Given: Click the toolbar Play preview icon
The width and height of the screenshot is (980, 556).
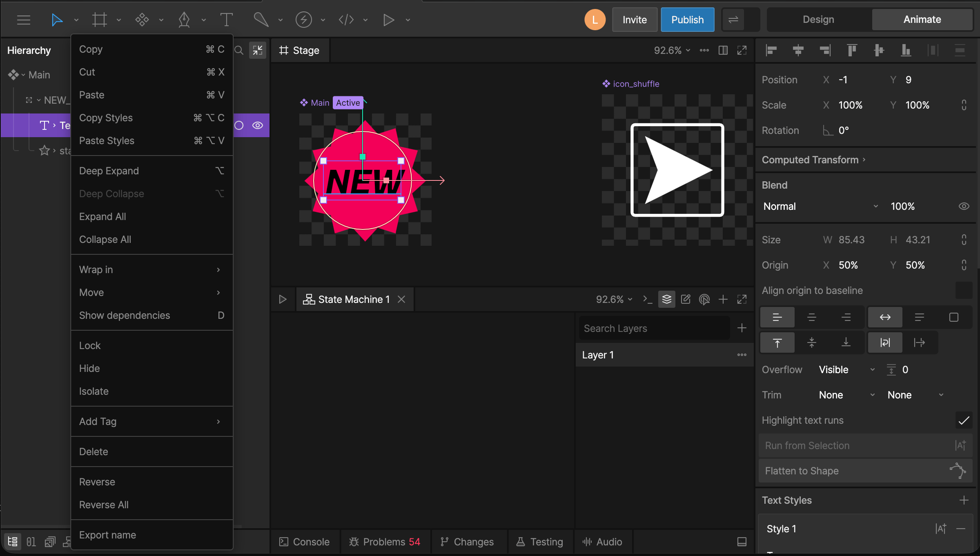Looking at the screenshot, I should (388, 20).
